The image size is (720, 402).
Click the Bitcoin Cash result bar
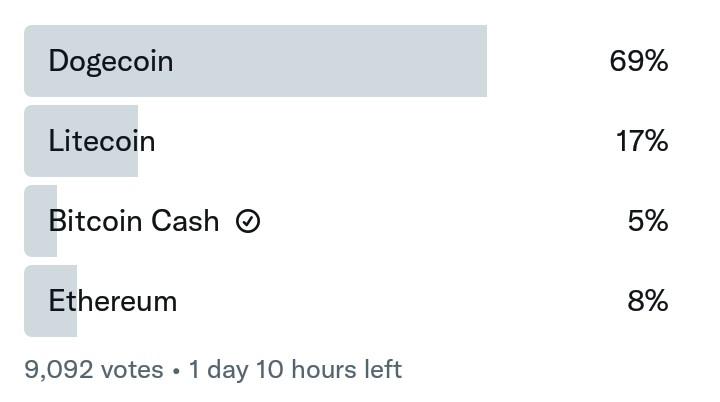[40, 221]
